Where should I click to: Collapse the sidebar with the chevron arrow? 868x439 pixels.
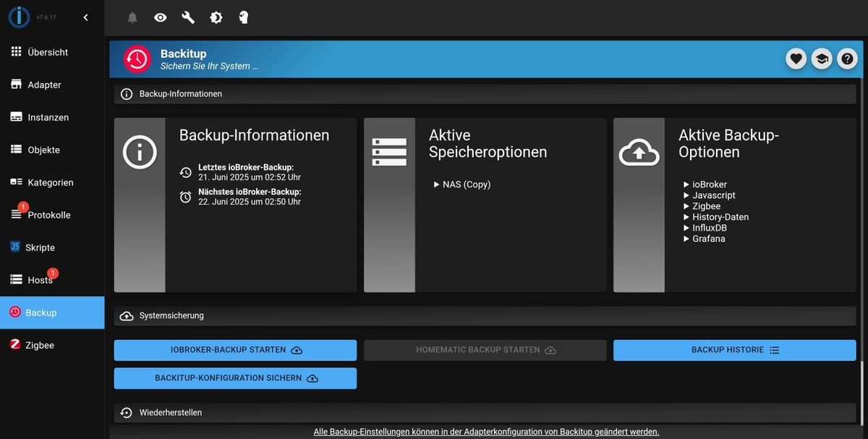pos(85,17)
